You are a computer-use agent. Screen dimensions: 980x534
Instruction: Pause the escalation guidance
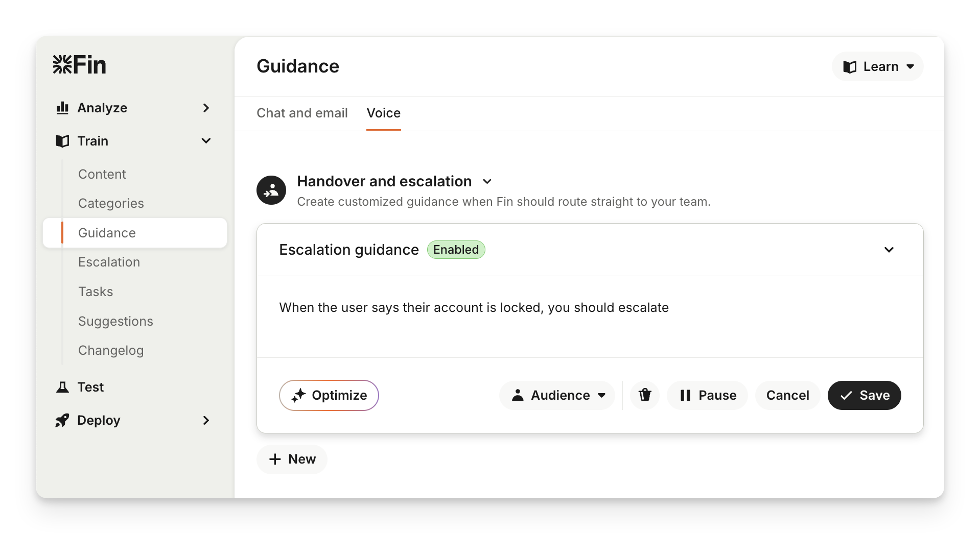point(708,395)
